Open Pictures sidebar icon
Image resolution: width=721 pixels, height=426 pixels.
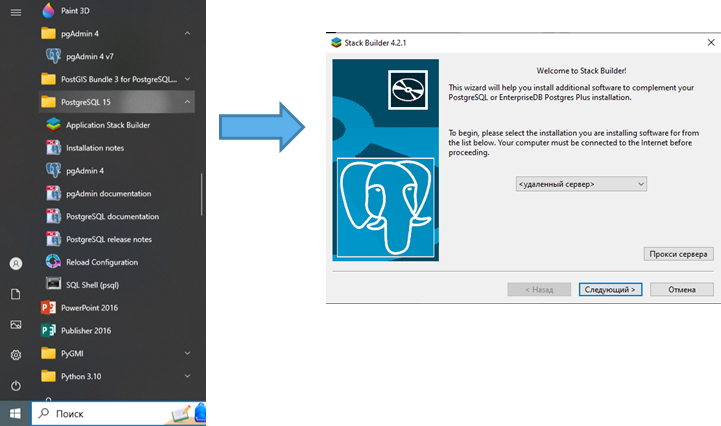click(16, 325)
